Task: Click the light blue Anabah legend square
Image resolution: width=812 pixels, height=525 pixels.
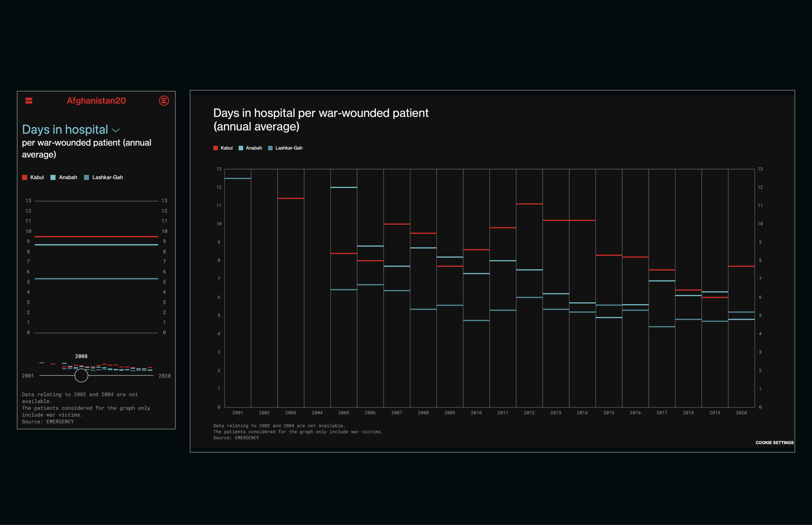Action: [53, 177]
